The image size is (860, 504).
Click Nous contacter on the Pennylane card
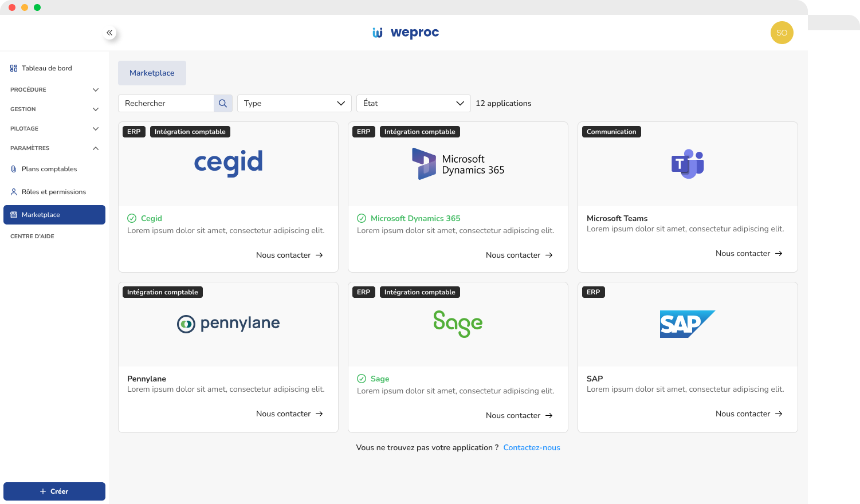[x=289, y=413]
